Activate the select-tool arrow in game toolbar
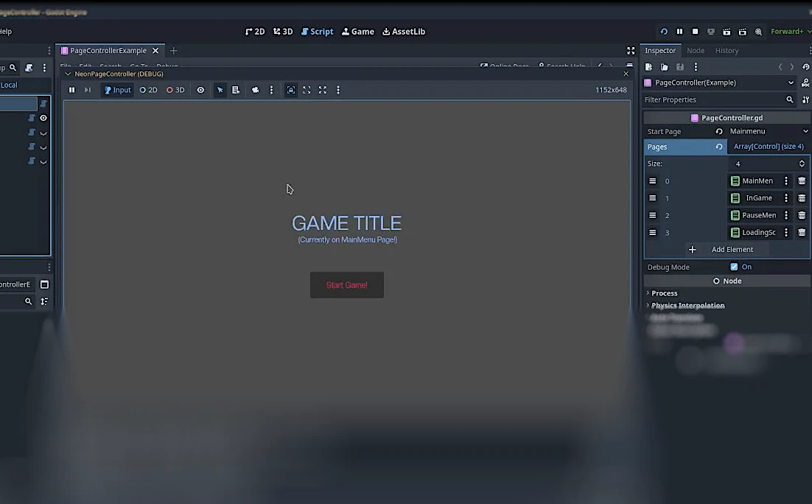812x504 pixels. coord(220,90)
